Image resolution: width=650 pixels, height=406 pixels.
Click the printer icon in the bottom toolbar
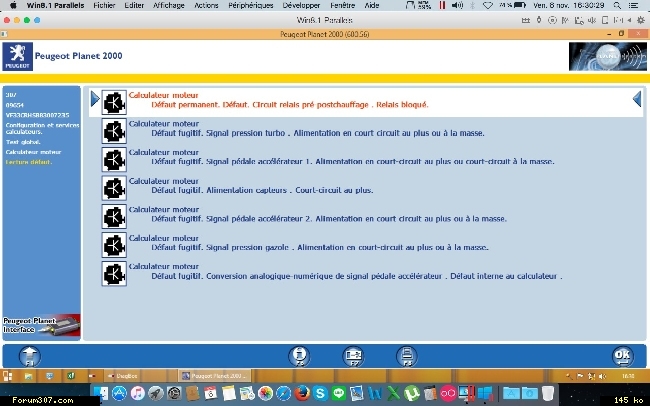pos(406,357)
